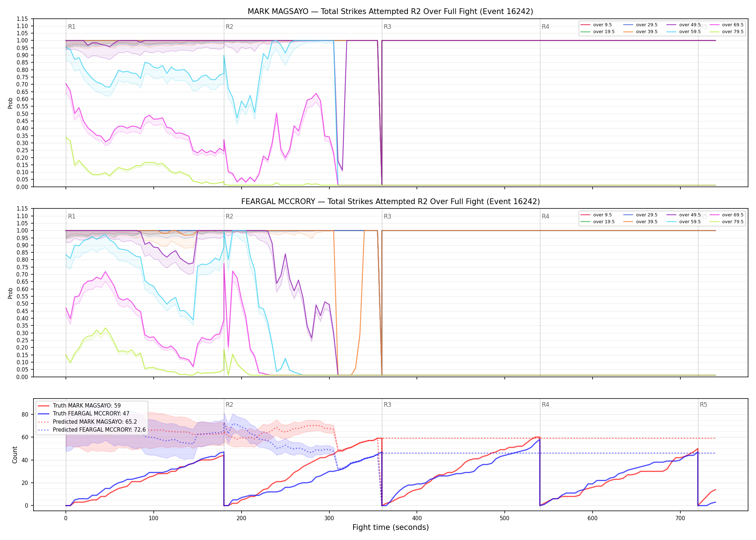
Task: Click 'over 19.5' legend entry in McCrory chart
Action: pos(597,222)
